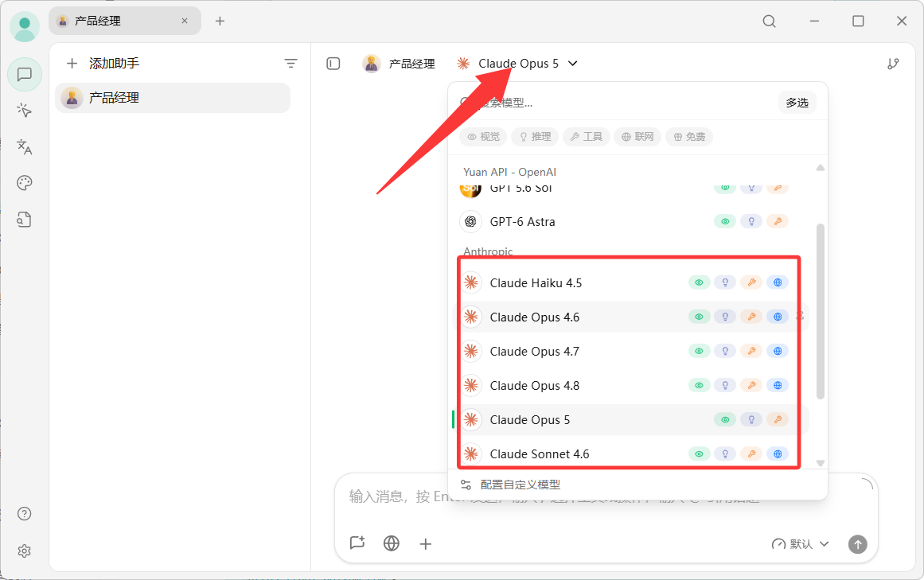Click the search magnifier in title bar
Screen dimensions: 924x580
(x=769, y=21)
